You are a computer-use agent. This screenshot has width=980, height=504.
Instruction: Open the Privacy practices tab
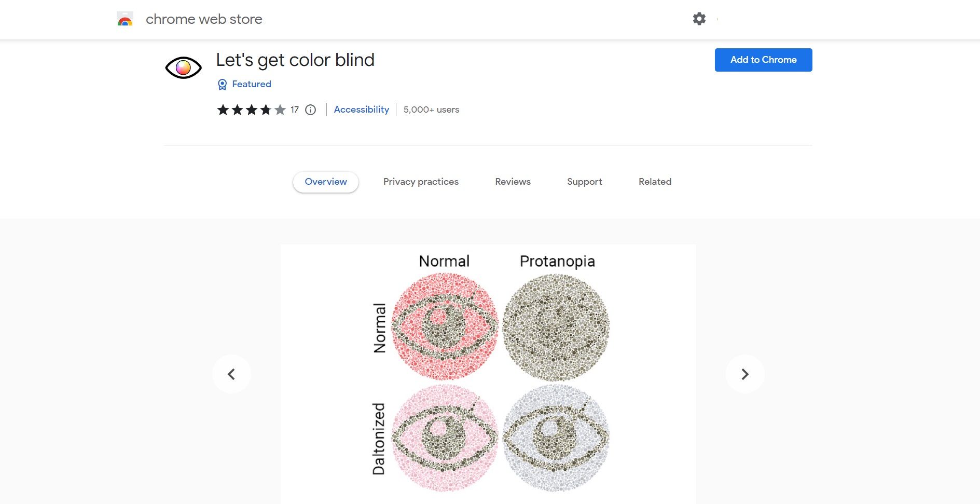[421, 182]
